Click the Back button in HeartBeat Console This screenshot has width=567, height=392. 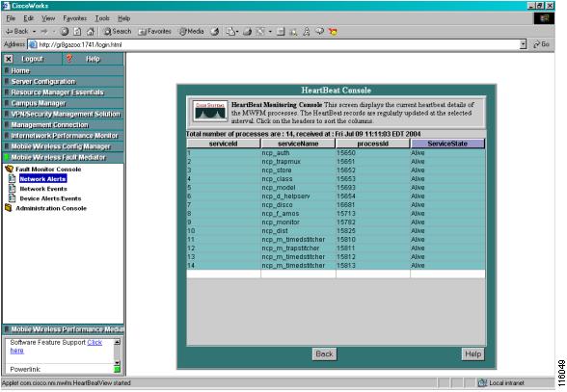tap(324, 354)
